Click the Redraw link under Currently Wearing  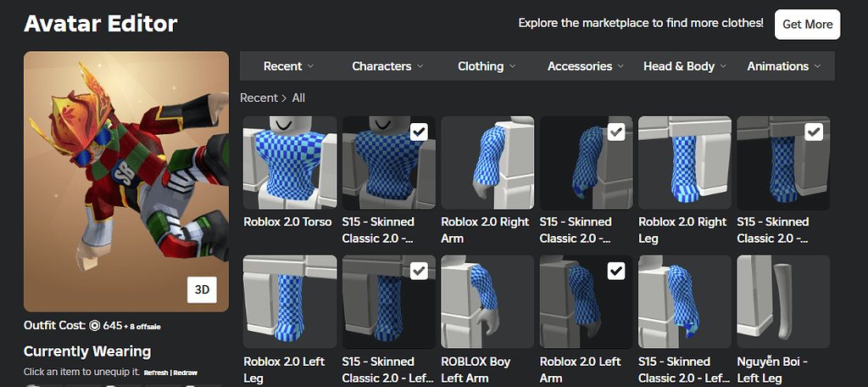[186, 373]
